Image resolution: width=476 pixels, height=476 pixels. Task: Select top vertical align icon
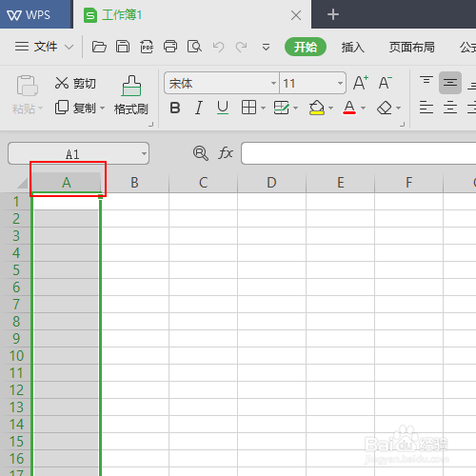click(x=426, y=80)
